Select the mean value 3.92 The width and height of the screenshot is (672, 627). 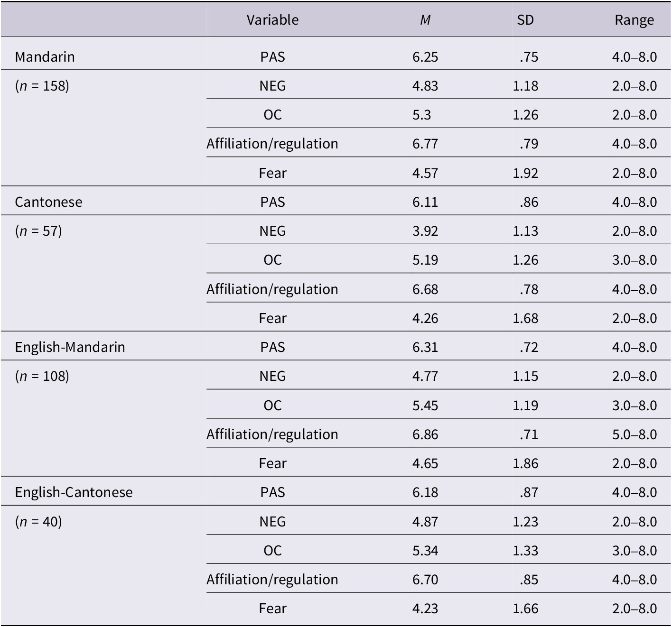(425, 231)
